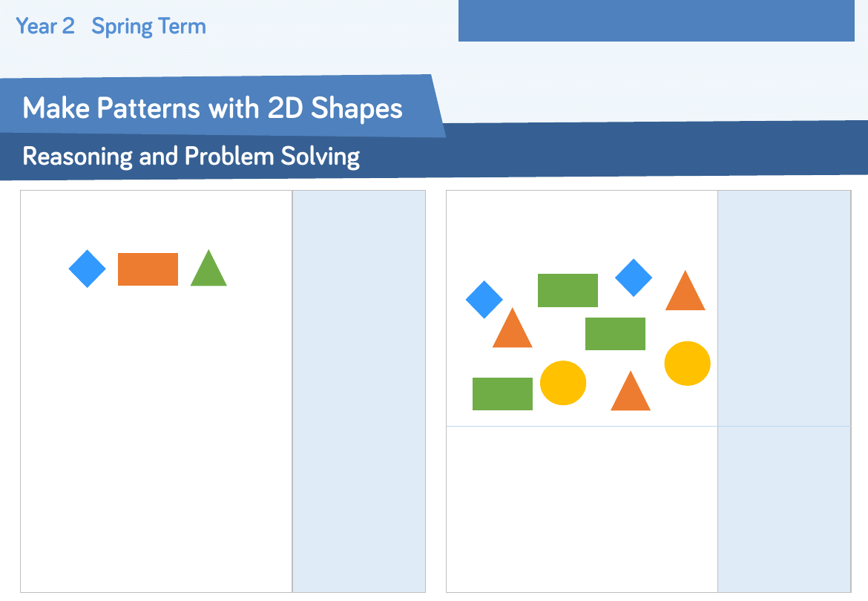Click the green rectangle at the bottom-left of the shape group
Viewport: 868px width, 601px height.
502,394
